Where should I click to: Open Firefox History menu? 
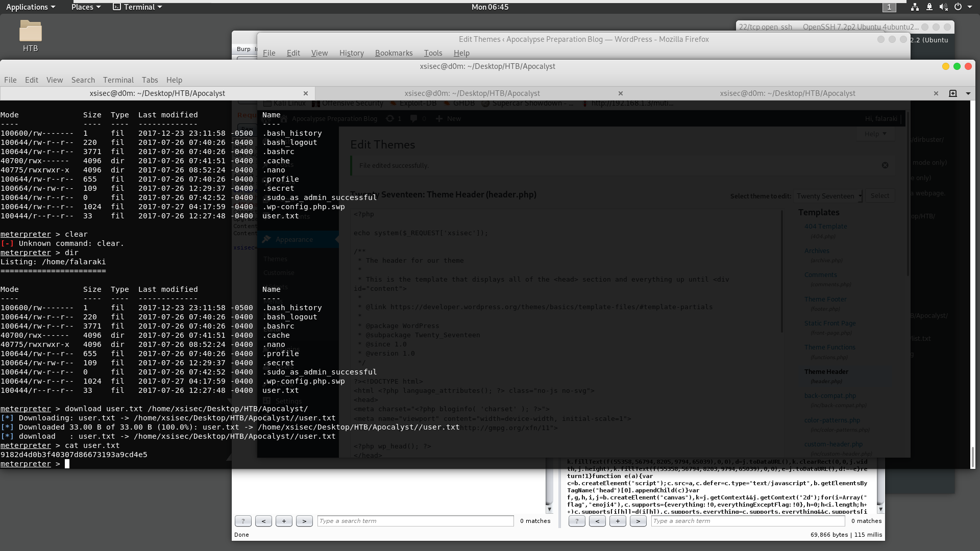point(352,53)
